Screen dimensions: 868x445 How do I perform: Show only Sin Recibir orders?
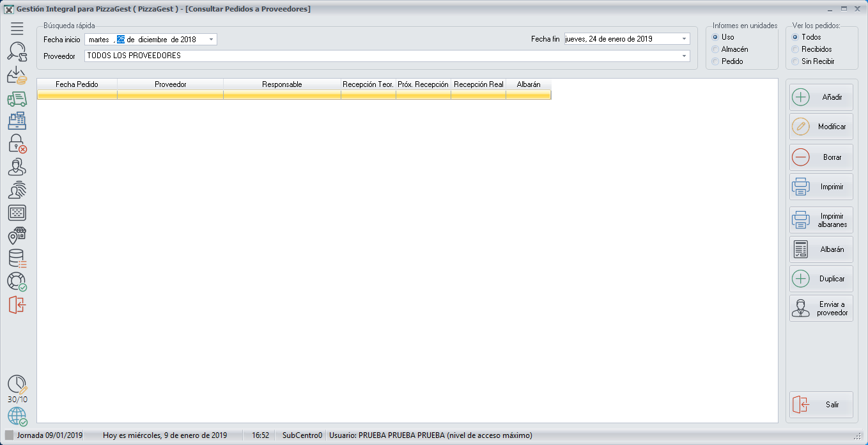pos(795,61)
